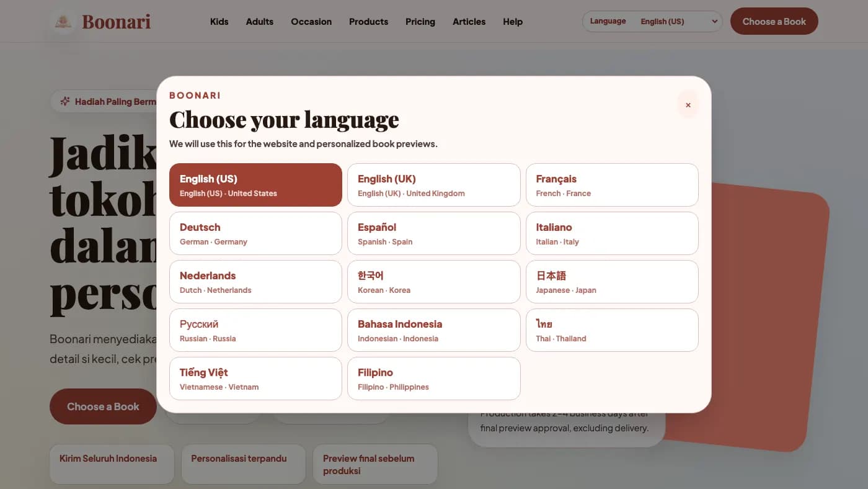Open the Language dropdown in the header

click(x=652, y=21)
